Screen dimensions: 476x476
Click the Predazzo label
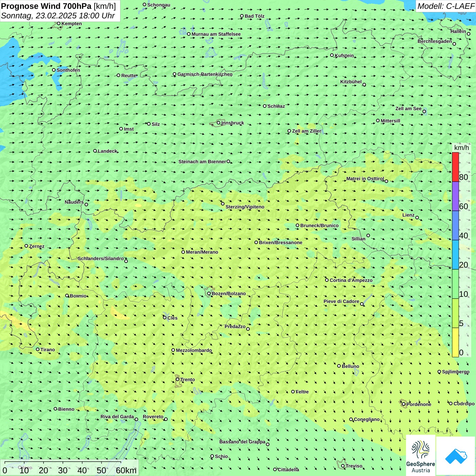[x=235, y=326]
